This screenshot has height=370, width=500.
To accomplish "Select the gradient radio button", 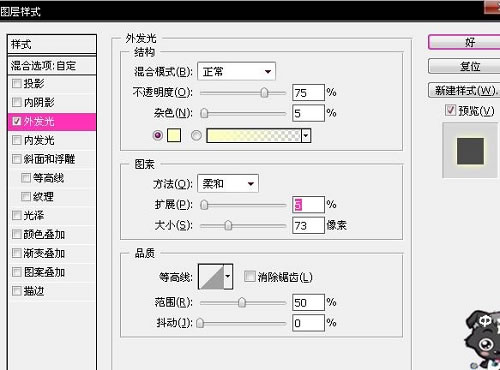I will click(x=196, y=135).
